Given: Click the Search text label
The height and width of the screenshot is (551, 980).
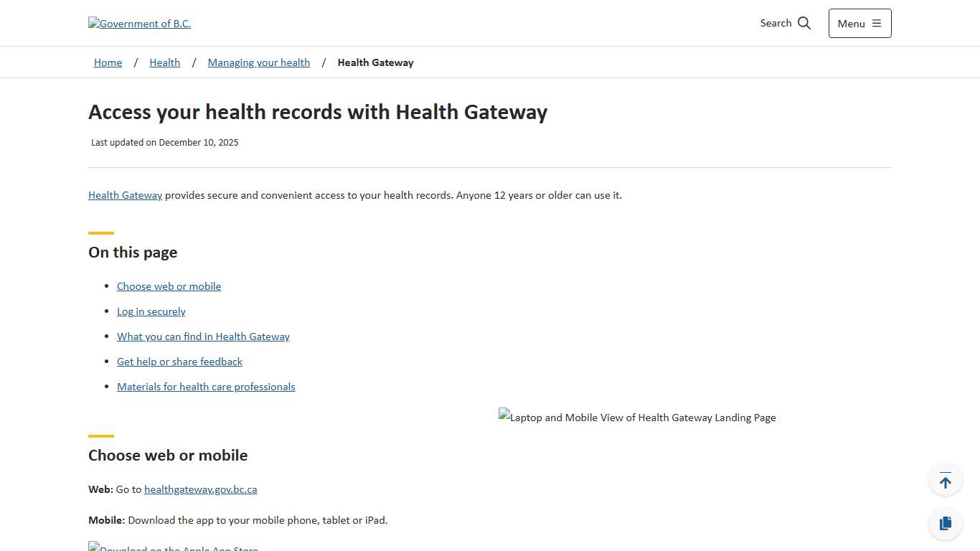Looking at the screenshot, I should [x=776, y=23].
